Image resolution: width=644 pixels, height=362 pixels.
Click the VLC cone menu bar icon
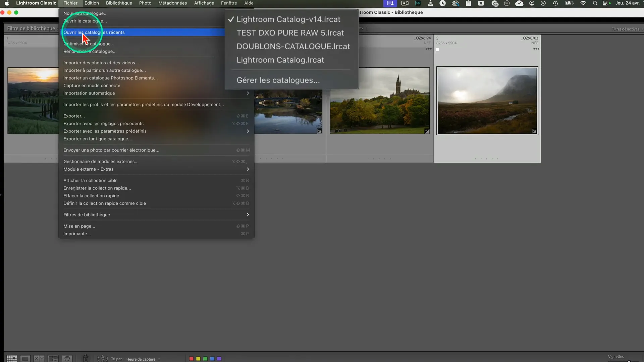pyautogui.click(x=430, y=3)
